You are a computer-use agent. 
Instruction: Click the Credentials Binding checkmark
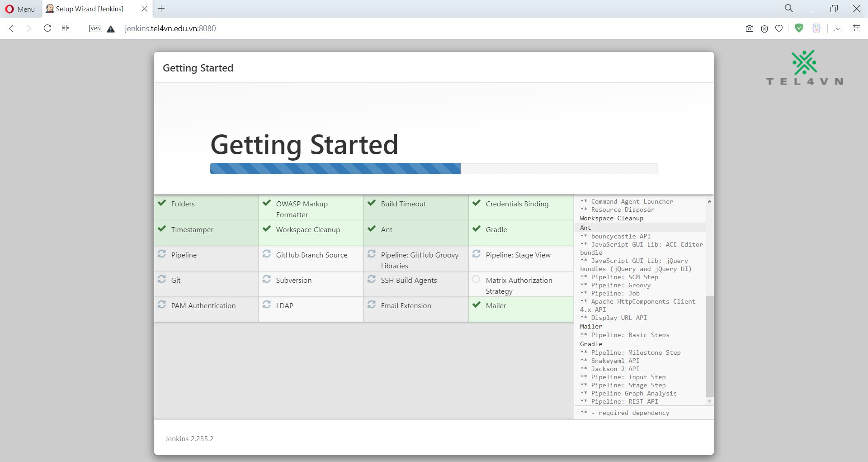coord(476,203)
